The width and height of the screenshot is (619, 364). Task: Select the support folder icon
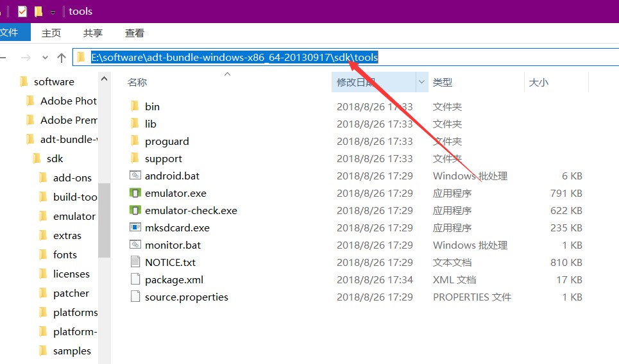tap(135, 158)
